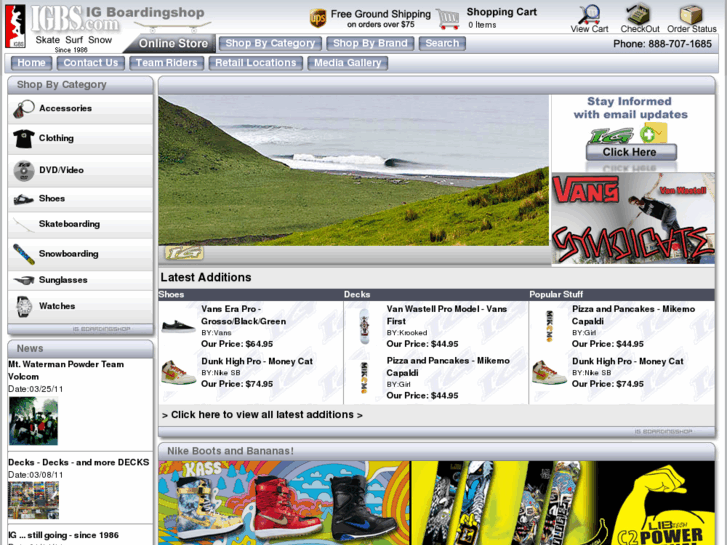Open the Media Gallery page

(347, 63)
